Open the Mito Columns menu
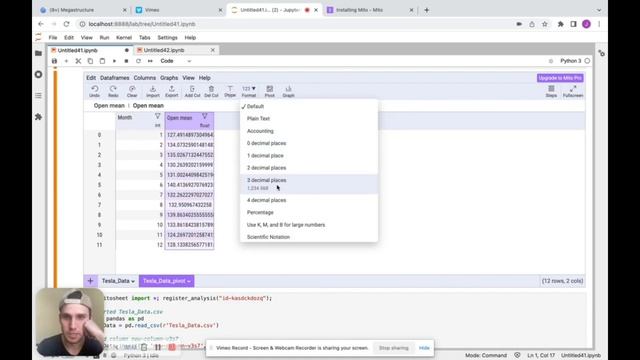Viewport: 640px width, 360px height. coord(144,78)
